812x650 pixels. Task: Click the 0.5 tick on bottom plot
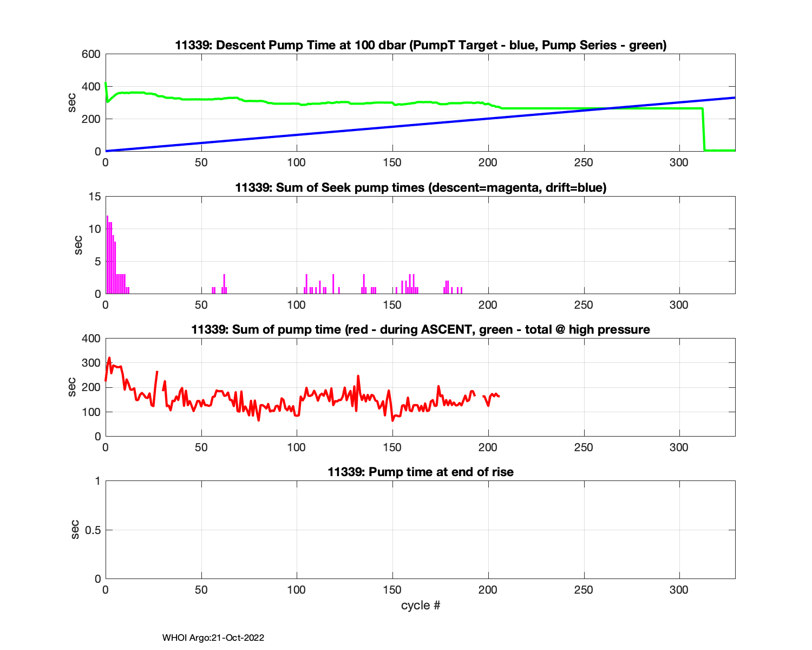[x=93, y=530]
